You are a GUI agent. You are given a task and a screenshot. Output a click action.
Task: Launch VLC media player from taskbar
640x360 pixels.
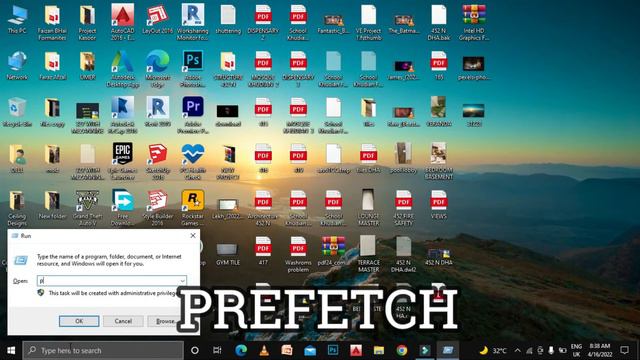[264, 350]
